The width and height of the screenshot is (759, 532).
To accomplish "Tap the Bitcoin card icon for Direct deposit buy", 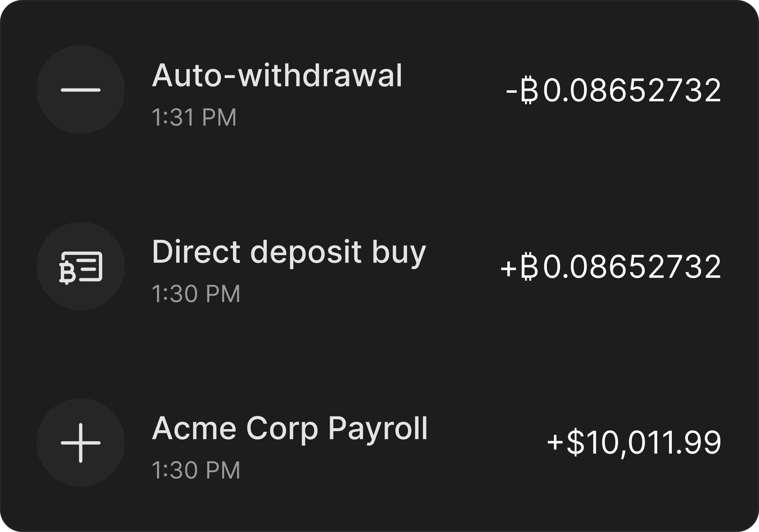I will click(81, 268).
